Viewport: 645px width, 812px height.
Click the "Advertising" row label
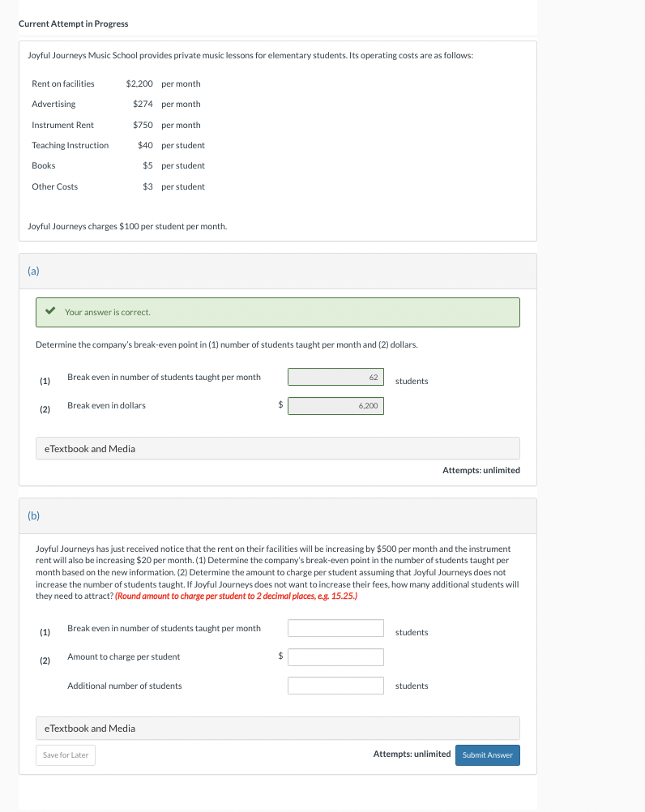pos(53,104)
